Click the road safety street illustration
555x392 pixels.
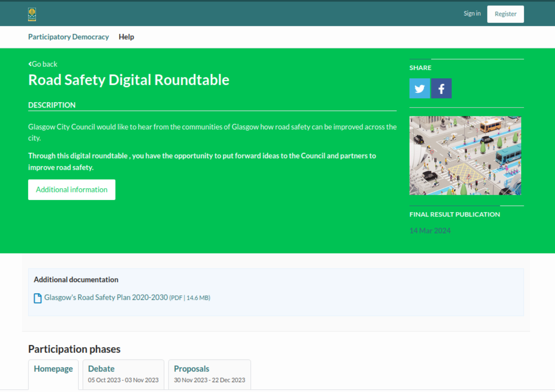tap(465, 156)
